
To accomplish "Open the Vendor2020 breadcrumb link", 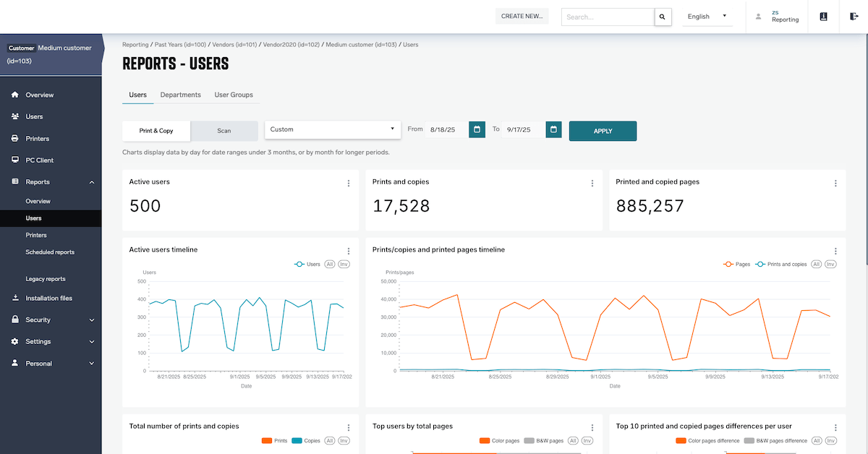I will click(289, 44).
